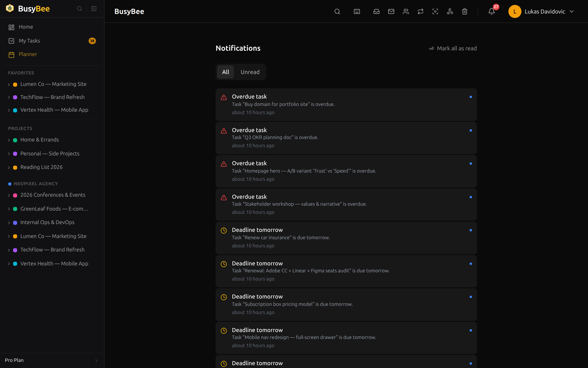
Task: Open the trash bin icon
Action: point(464,11)
